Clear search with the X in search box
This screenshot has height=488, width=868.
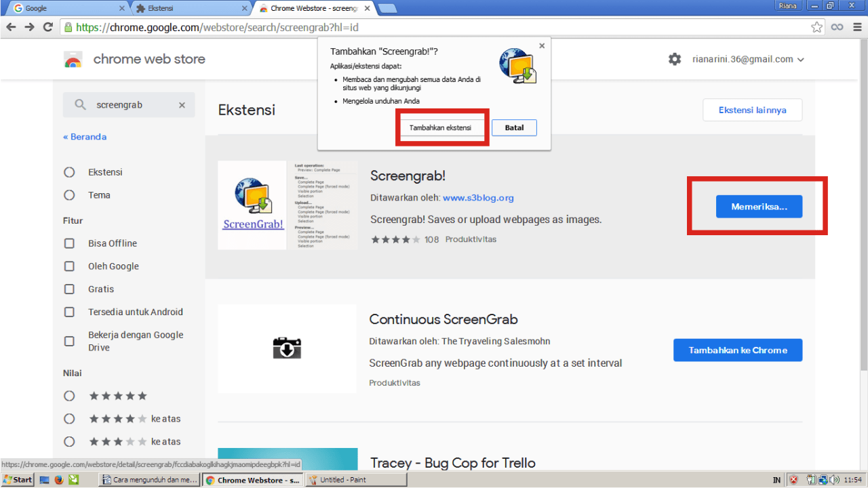point(182,105)
